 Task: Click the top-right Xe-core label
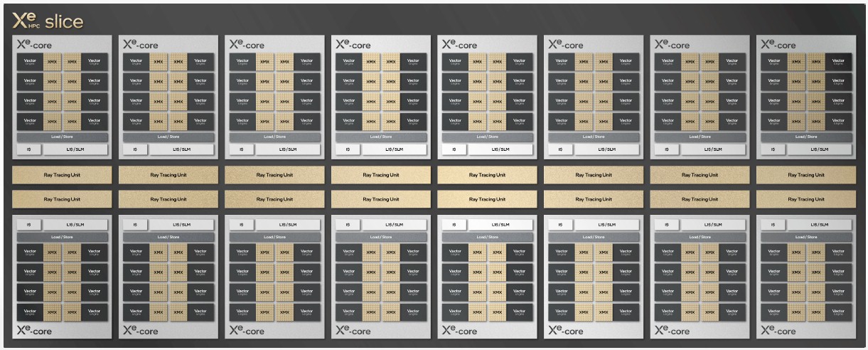click(x=778, y=45)
